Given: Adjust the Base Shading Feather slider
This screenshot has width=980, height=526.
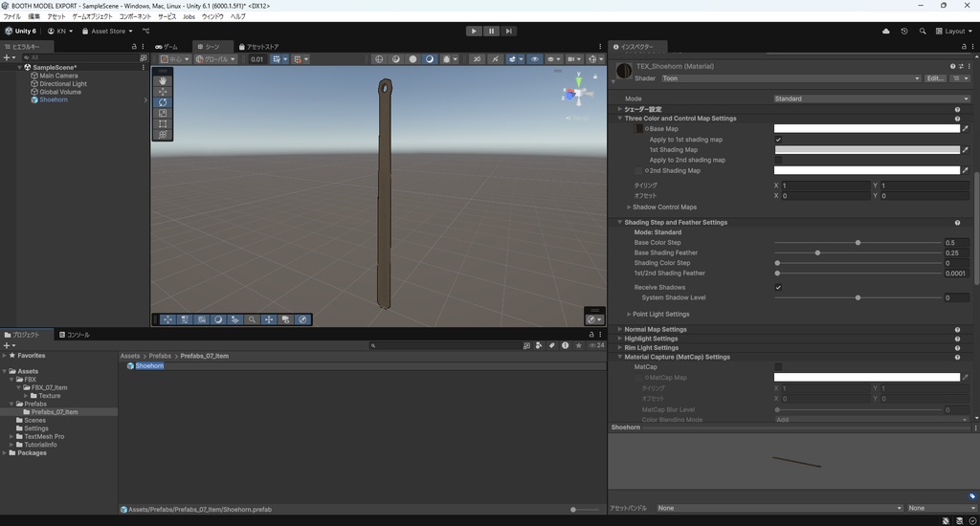Looking at the screenshot, I should [857, 253].
